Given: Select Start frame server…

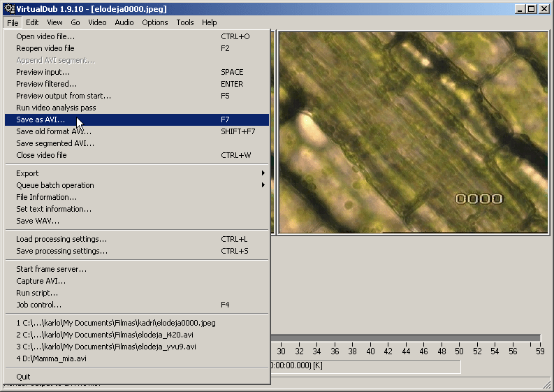Looking at the screenshot, I should (x=137, y=269).
